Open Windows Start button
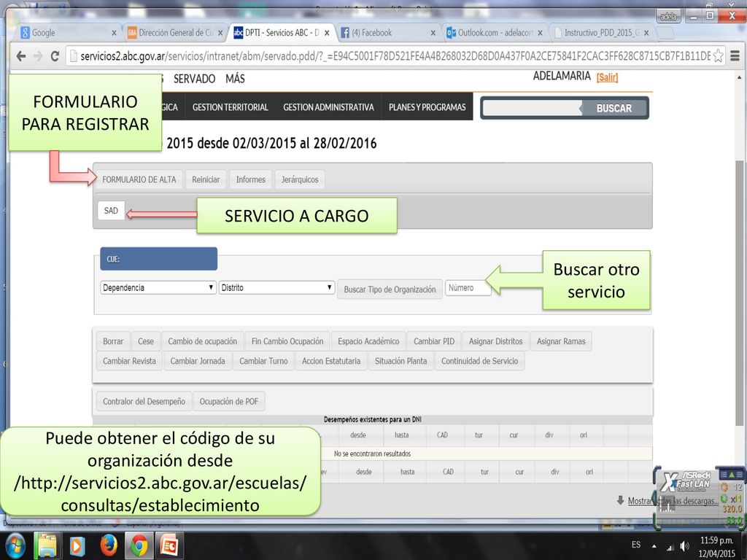Viewport: 747px width, 560px height. 14,545
